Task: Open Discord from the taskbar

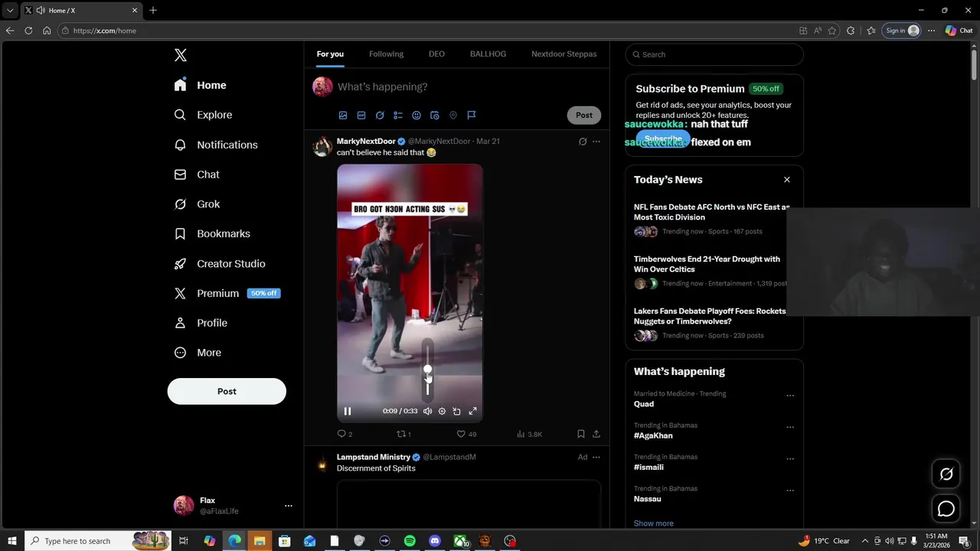Action: 435,541
